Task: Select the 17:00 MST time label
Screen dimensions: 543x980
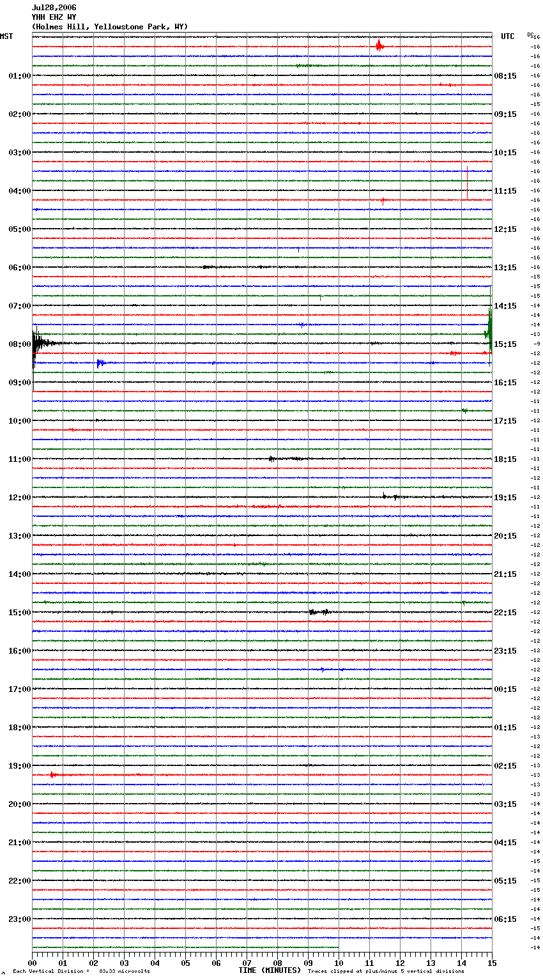Action: pos(20,689)
